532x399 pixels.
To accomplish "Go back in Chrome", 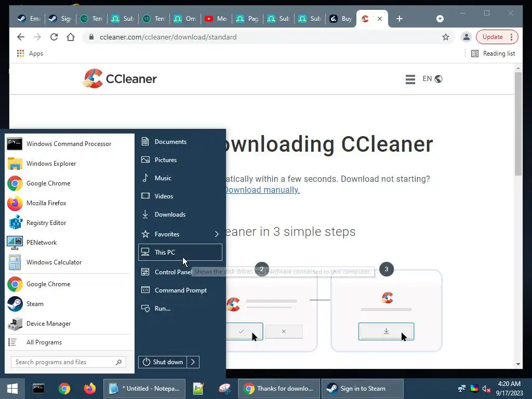I will [21, 37].
